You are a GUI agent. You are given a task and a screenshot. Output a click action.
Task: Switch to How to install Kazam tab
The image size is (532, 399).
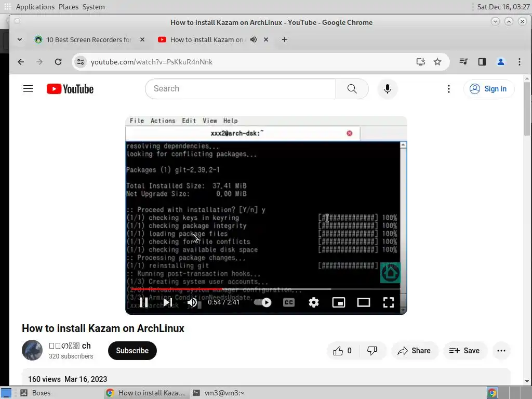pos(206,39)
